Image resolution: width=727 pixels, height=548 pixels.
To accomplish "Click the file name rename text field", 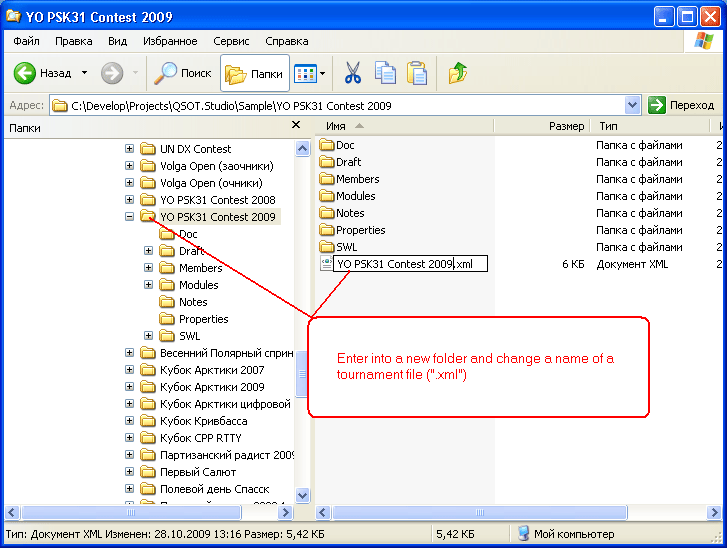I will (410, 264).
